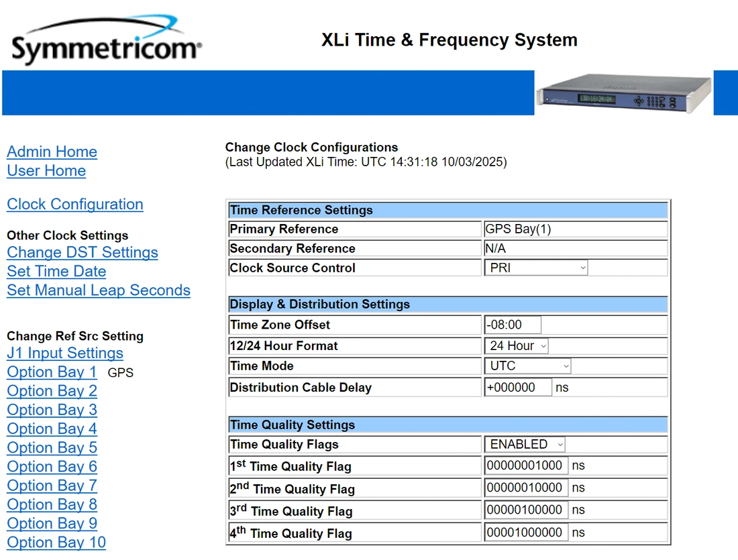The width and height of the screenshot is (738, 560).
Task: Click the 1st Time Quality Flag field
Action: tap(525, 465)
